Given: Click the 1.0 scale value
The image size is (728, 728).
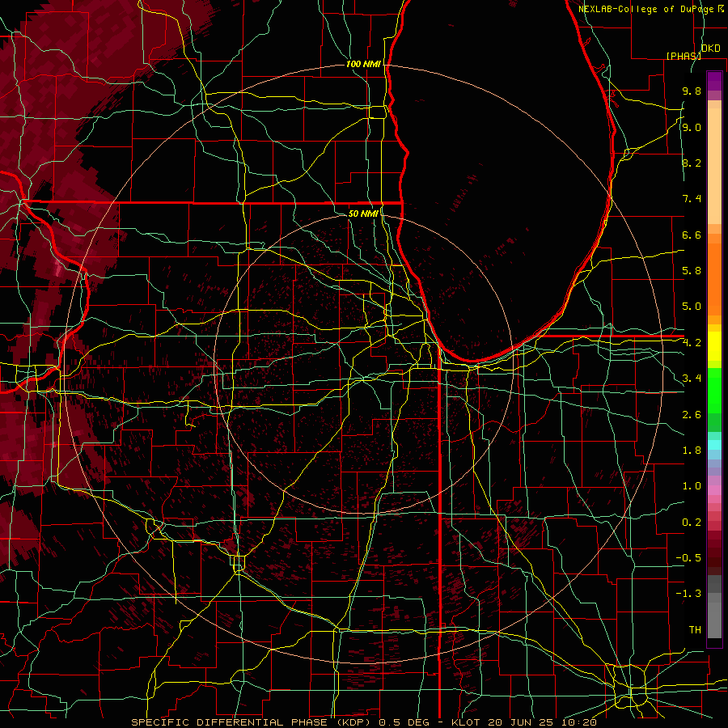Looking at the screenshot, I should (692, 486).
